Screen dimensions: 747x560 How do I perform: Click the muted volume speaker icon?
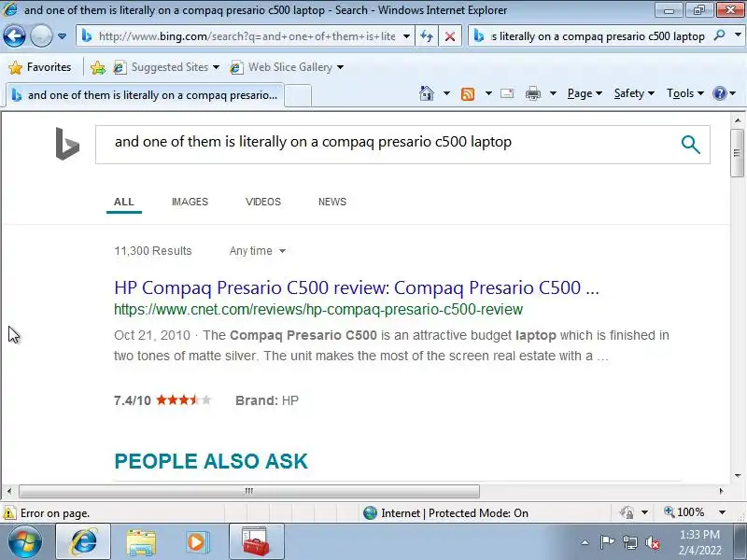pos(653,542)
